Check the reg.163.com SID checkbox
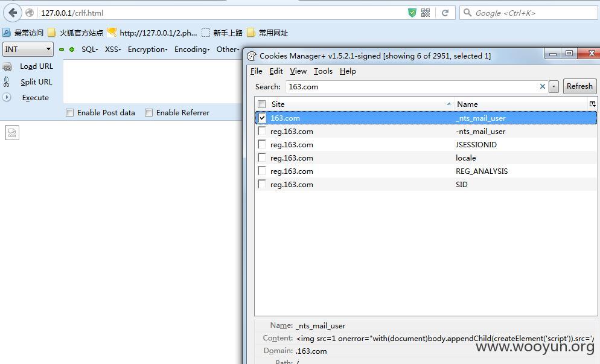The height and width of the screenshot is (364, 600). pos(262,184)
